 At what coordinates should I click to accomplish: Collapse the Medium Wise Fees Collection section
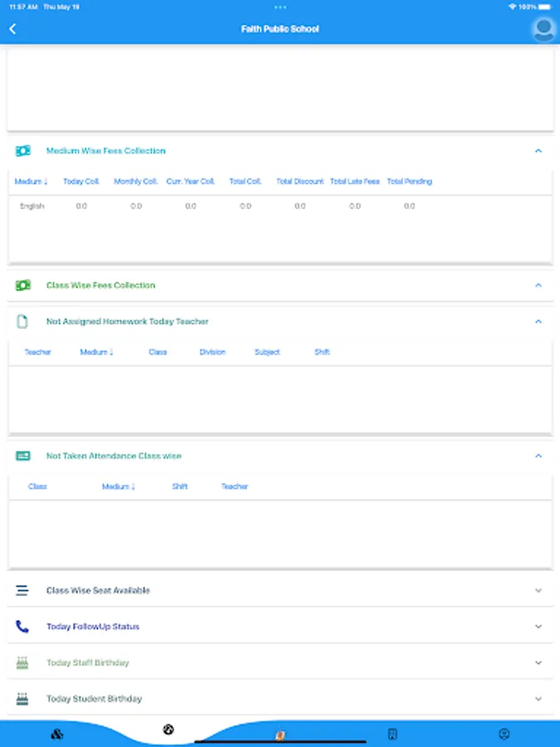[x=538, y=151]
